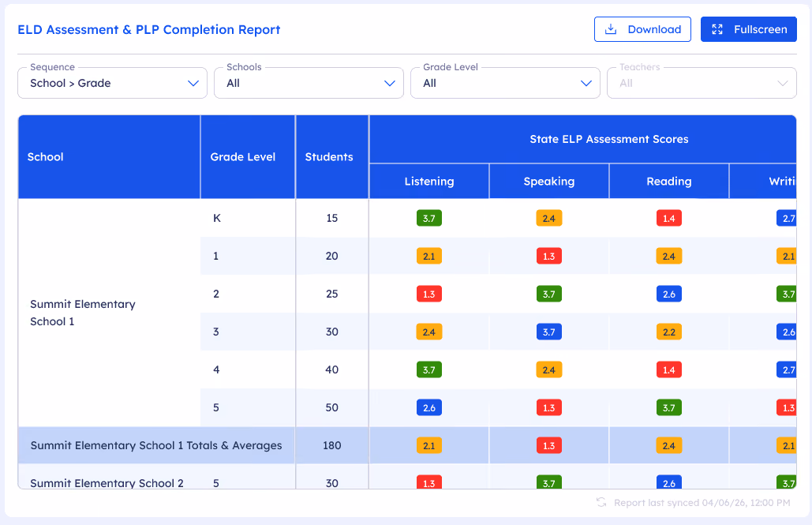
Task: Click the 15 students cell for grade K
Action: (332, 218)
